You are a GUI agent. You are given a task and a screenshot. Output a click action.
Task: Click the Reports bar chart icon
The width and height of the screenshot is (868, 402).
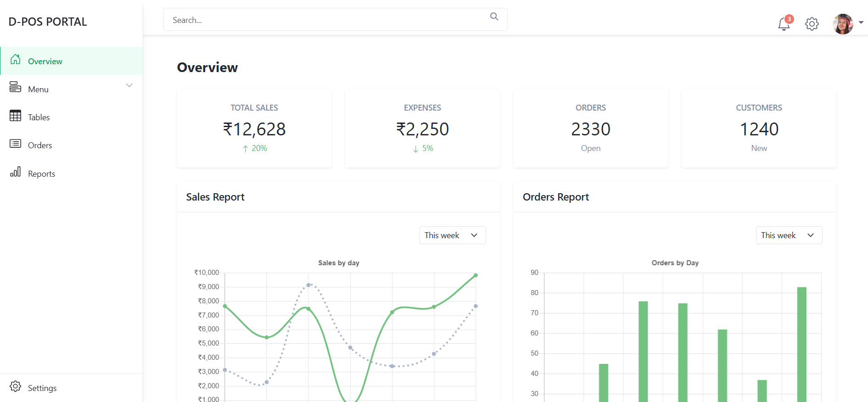pos(16,172)
